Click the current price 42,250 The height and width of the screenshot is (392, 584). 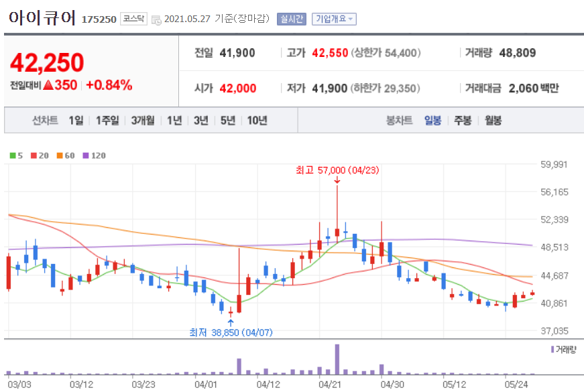pyautogui.click(x=47, y=62)
